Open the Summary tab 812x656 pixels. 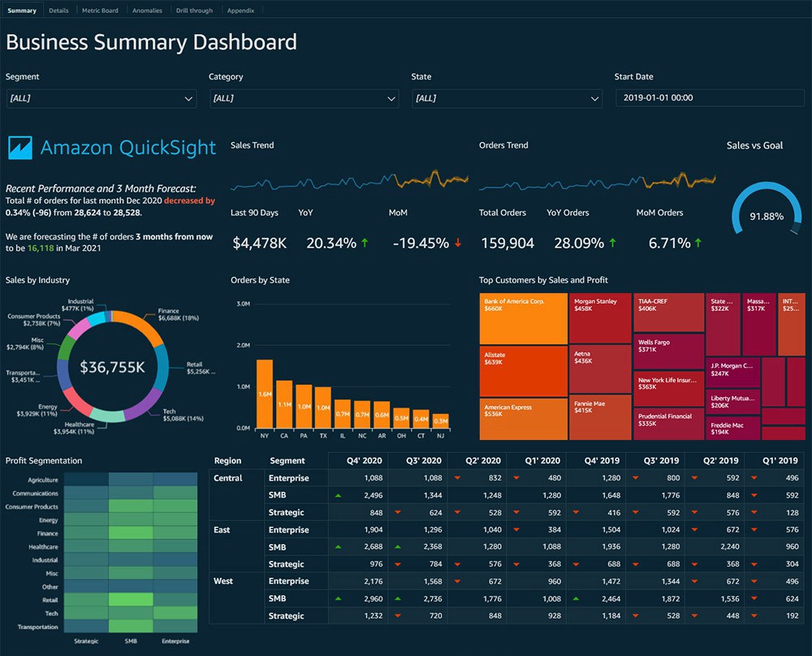[22, 11]
